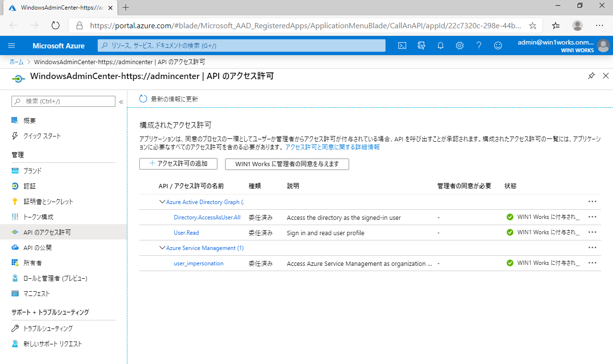Open portal settings gear
This screenshot has height=364, width=613.
point(460,45)
